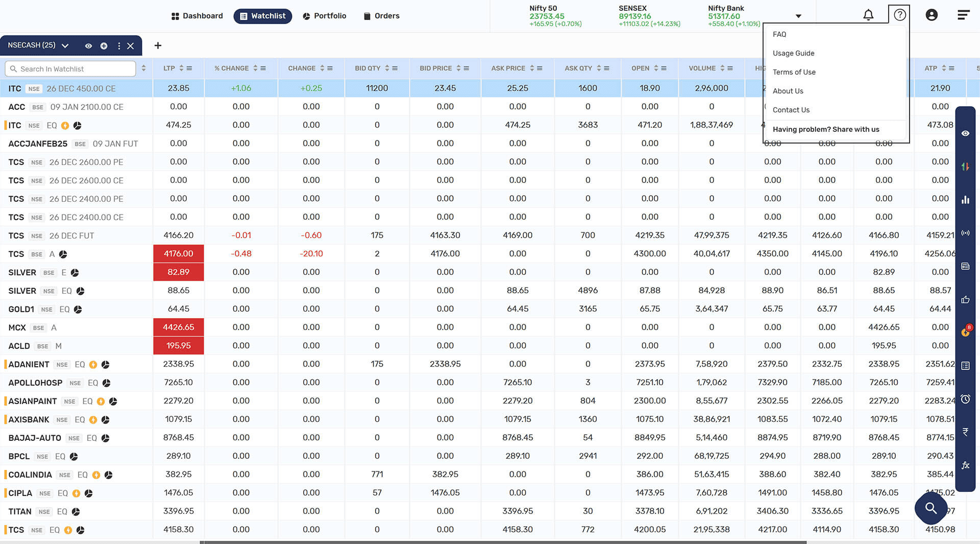980x544 pixels.
Task: Switch to the Portfolio tab
Action: pos(325,16)
